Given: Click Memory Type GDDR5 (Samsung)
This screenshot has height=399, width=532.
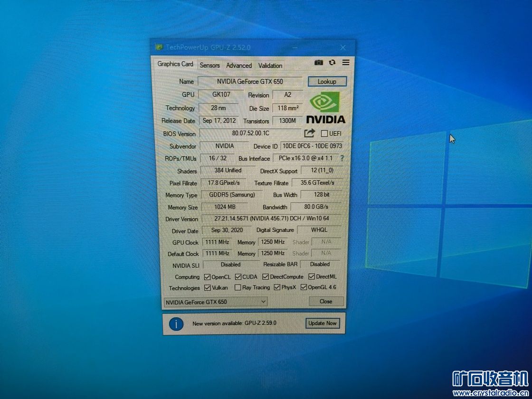Looking at the screenshot, I should click(232, 195).
